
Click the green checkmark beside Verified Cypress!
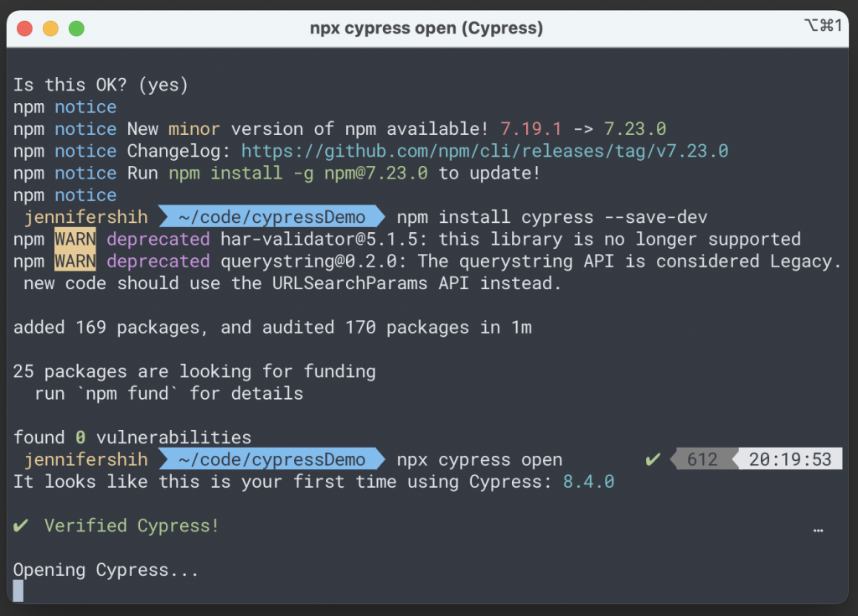[x=21, y=525]
